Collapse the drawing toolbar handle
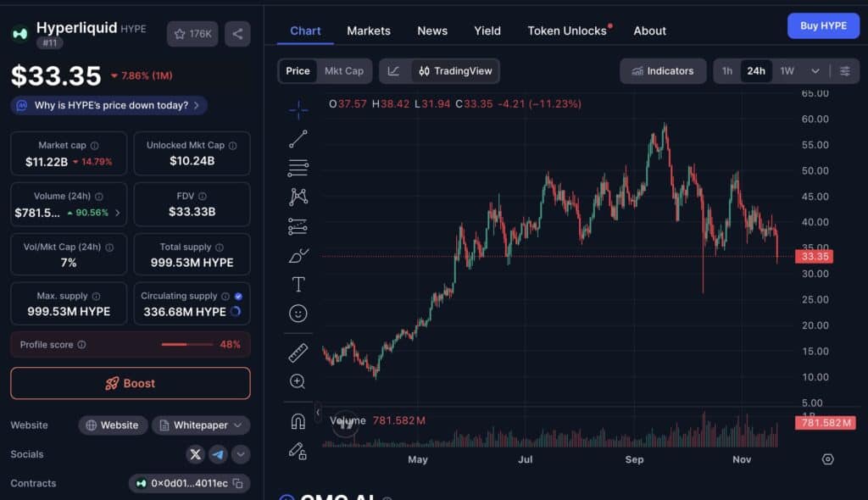Viewport: 868px width, 500px height. pyautogui.click(x=318, y=412)
